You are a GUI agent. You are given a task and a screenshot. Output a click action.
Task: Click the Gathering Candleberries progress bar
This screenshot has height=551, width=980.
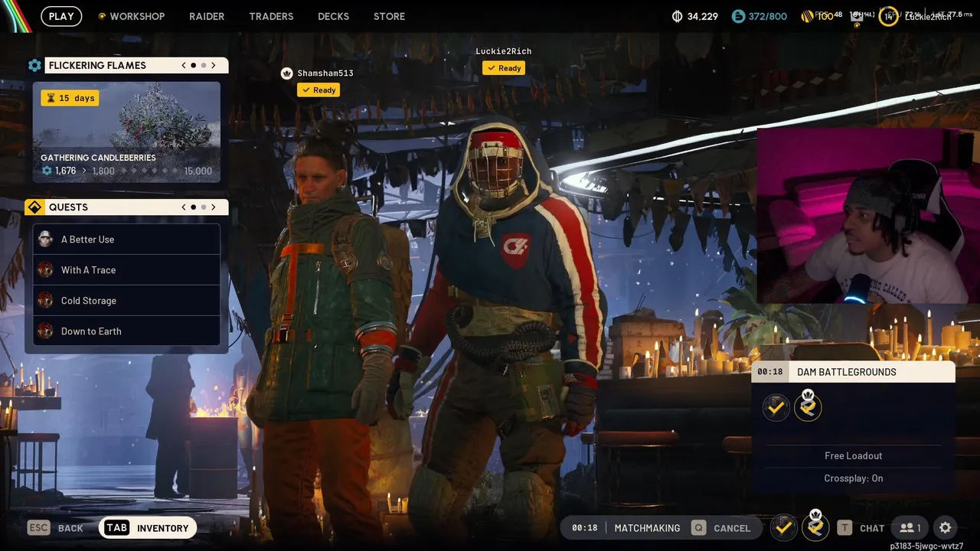point(126,171)
